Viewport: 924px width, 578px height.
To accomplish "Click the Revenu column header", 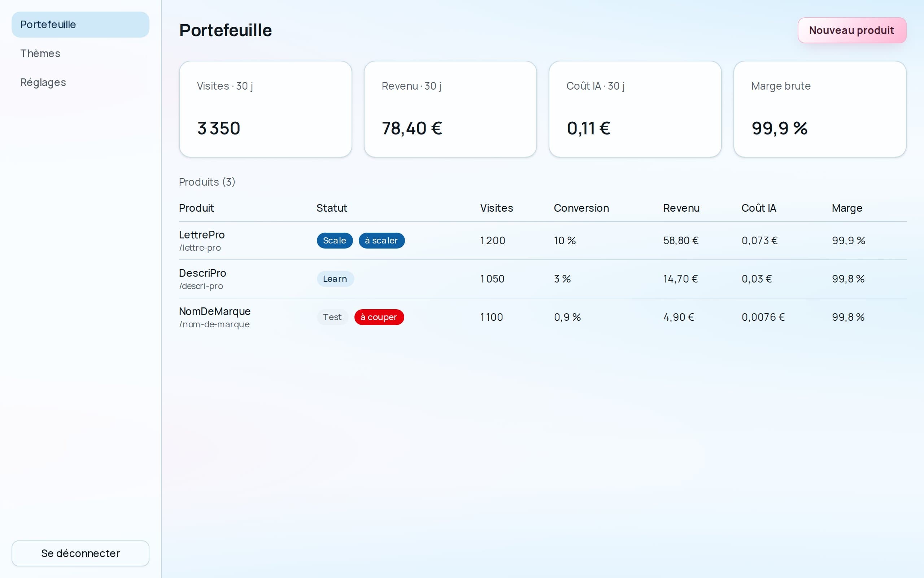I will 681,208.
